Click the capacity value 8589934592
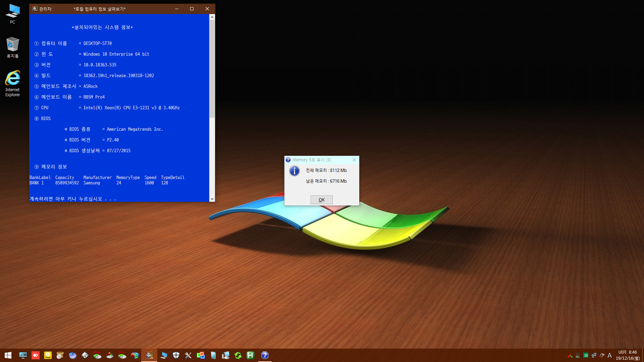The width and height of the screenshot is (644, 362). point(67,183)
